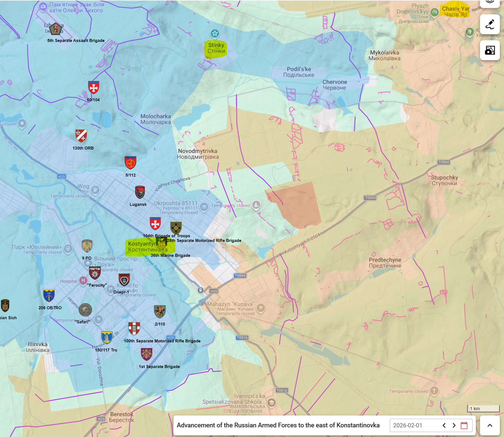
Task: Click the Advancement of the Russian Armed Forces title
Action: click(x=278, y=425)
